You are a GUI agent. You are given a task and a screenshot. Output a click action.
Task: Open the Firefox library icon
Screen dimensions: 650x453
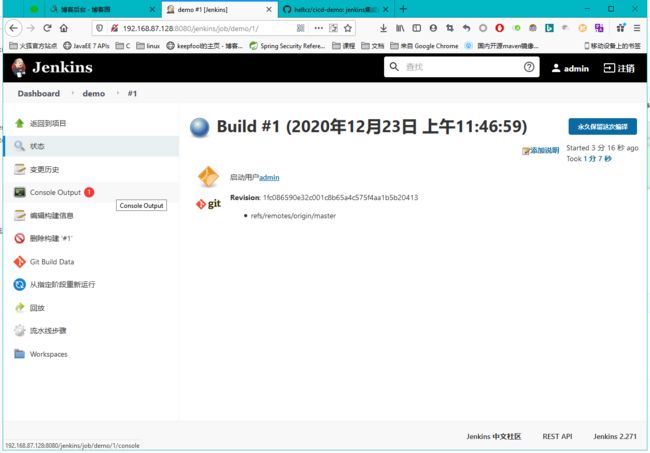pyautogui.click(x=400, y=28)
